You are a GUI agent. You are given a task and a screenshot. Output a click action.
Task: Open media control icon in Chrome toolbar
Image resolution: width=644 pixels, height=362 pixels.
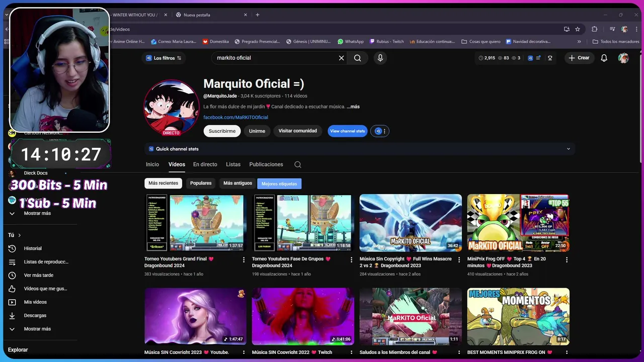(612, 29)
